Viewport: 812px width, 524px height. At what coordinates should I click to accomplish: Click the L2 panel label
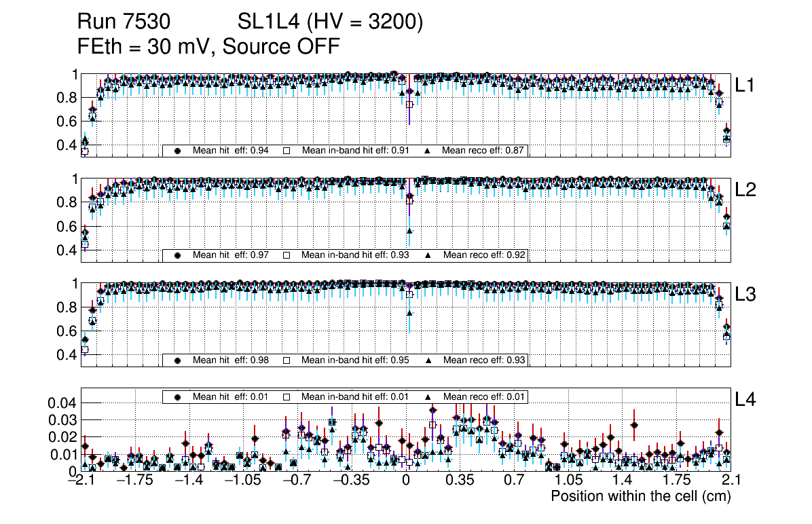click(x=745, y=190)
